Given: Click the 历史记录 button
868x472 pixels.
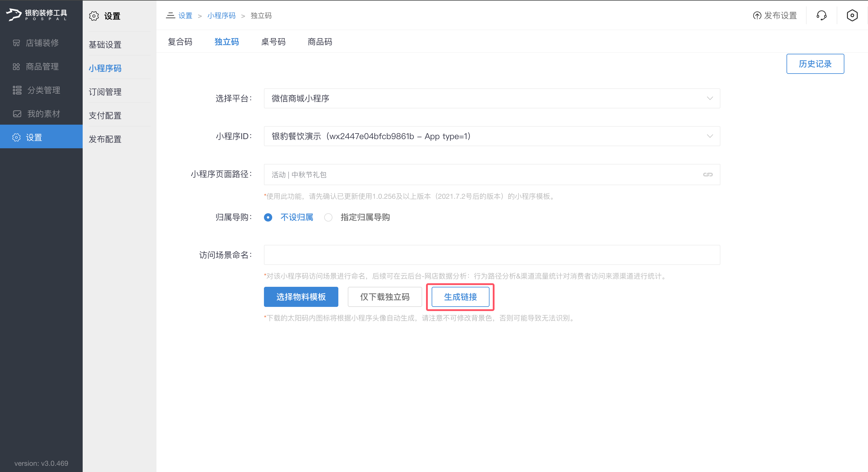Looking at the screenshot, I should (815, 64).
